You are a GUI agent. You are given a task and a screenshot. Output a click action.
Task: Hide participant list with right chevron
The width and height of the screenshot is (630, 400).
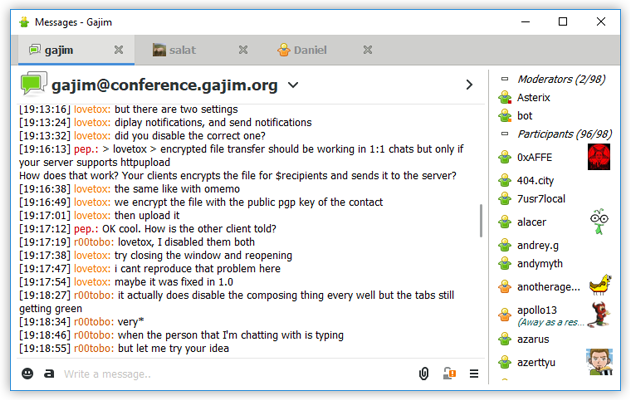click(x=469, y=85)
